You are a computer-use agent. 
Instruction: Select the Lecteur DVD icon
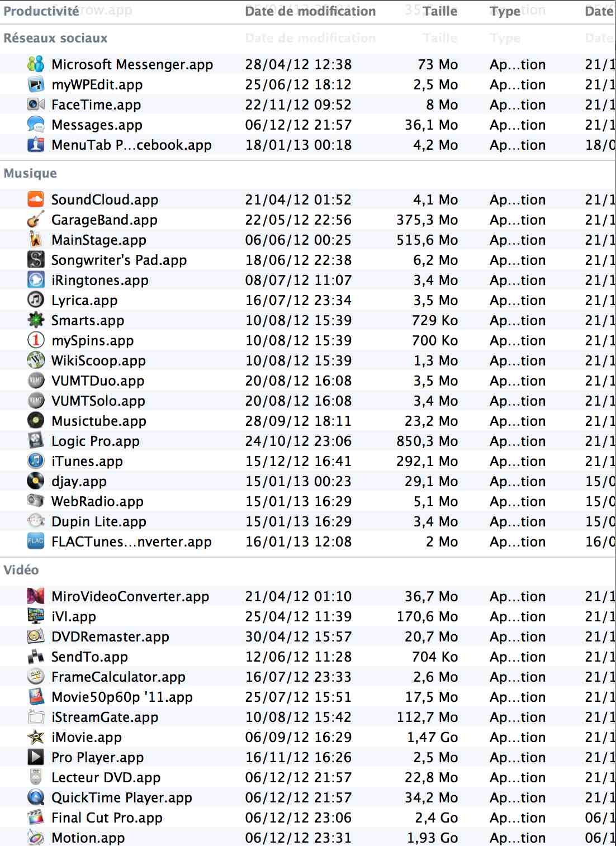click(36, 777)
